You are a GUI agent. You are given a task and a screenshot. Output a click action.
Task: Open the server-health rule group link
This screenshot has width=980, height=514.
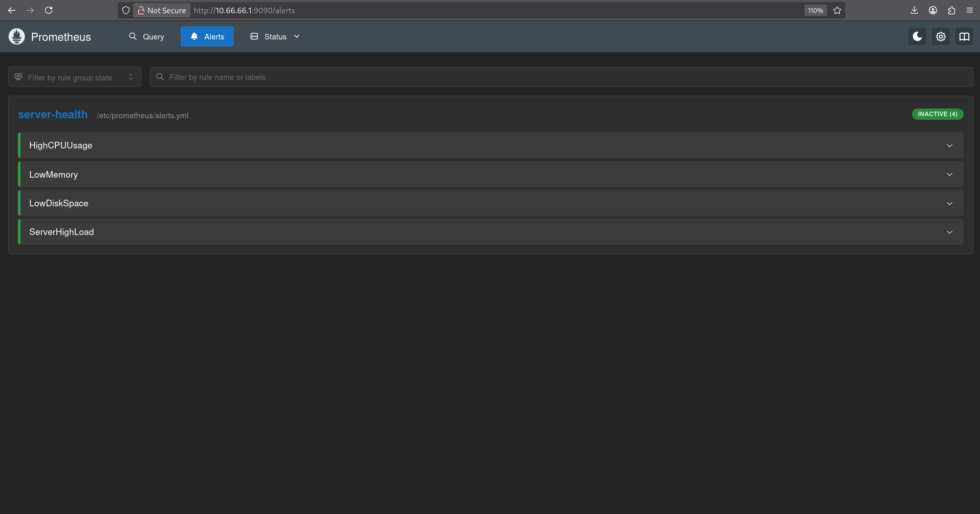point(53,115)
